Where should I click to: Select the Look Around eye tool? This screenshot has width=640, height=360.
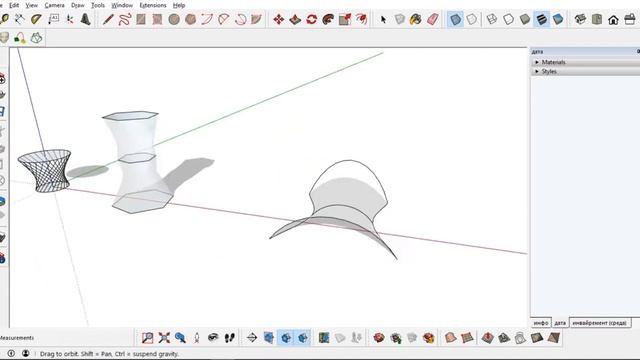tap(213, 338)
